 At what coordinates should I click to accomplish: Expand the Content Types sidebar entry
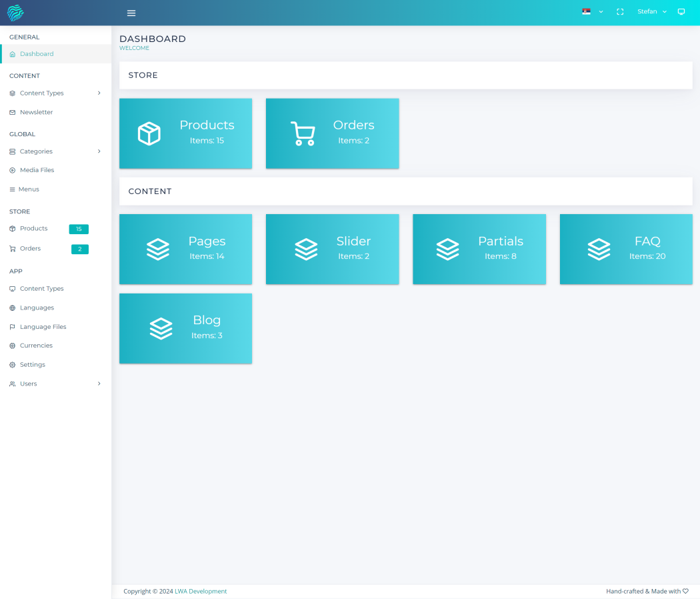point(42,93)
